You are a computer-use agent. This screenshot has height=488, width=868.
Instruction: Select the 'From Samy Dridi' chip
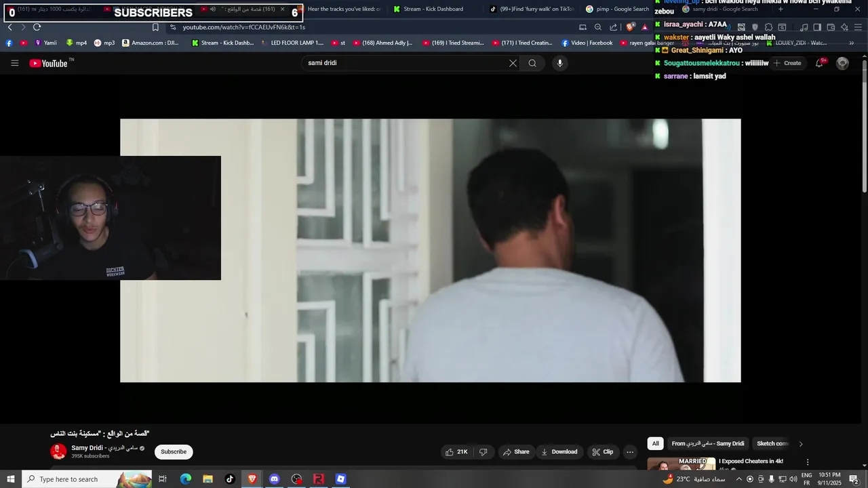tap(708, 444)
